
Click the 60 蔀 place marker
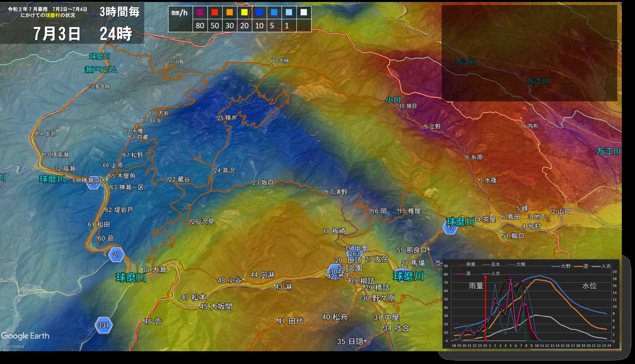click(x=106, y=238)
